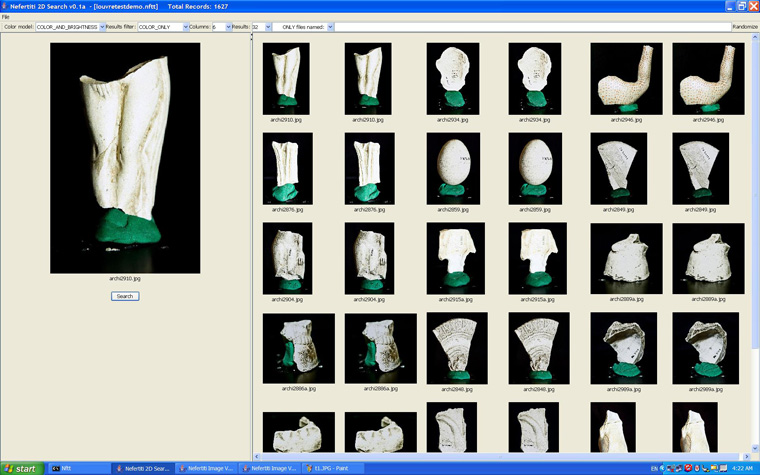Switch to Nefertiti 2D Search taskbar button

click(x=142, y=469)
